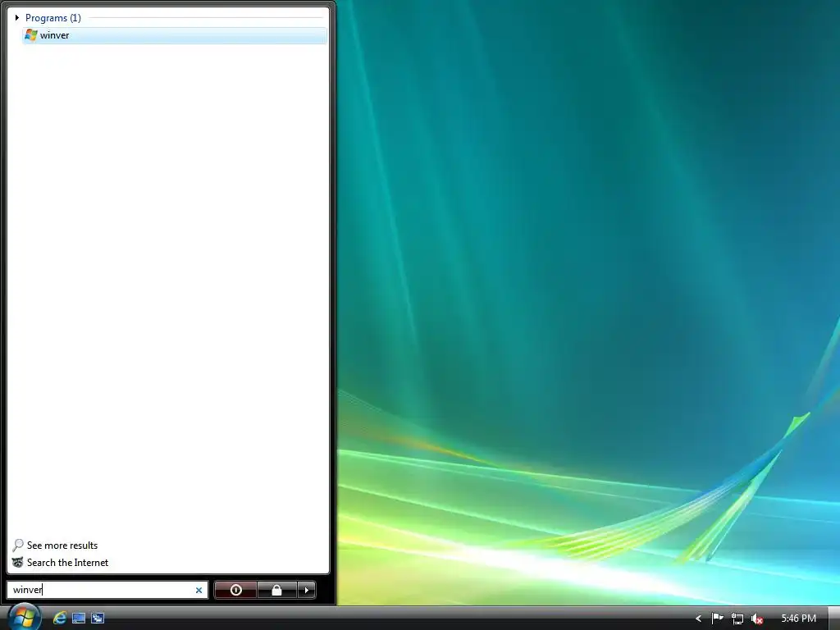The image size is (840, 630).
Task: Click See more results
Action: (x=62, y=546)
